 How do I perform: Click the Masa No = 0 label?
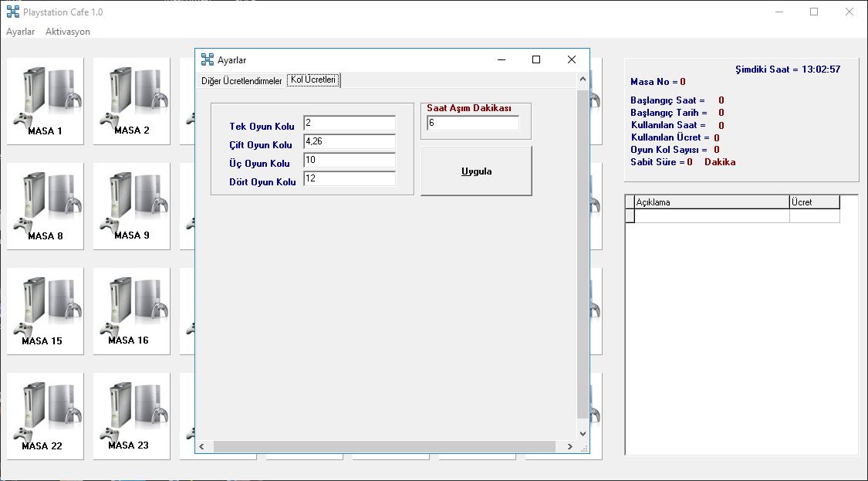[x=657, y=82]
